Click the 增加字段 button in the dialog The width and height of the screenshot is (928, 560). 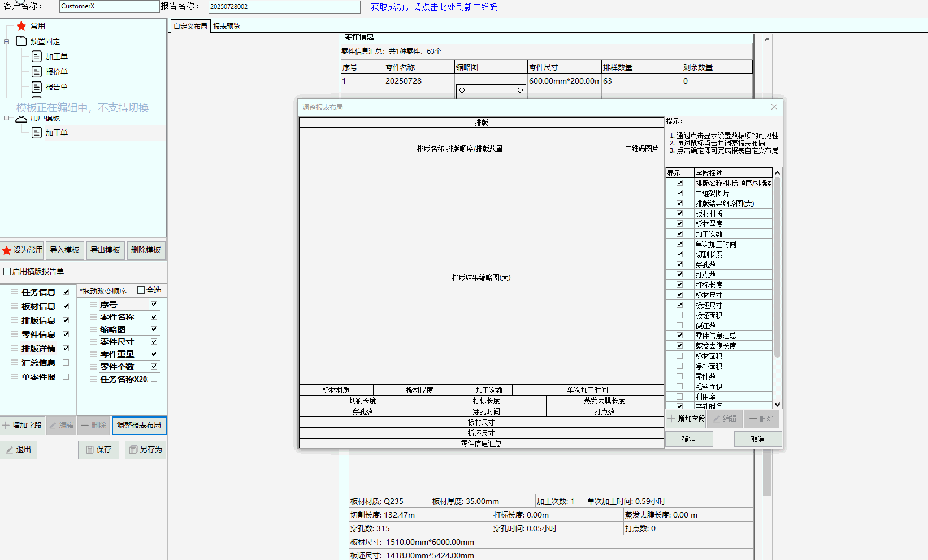[686, 419]
